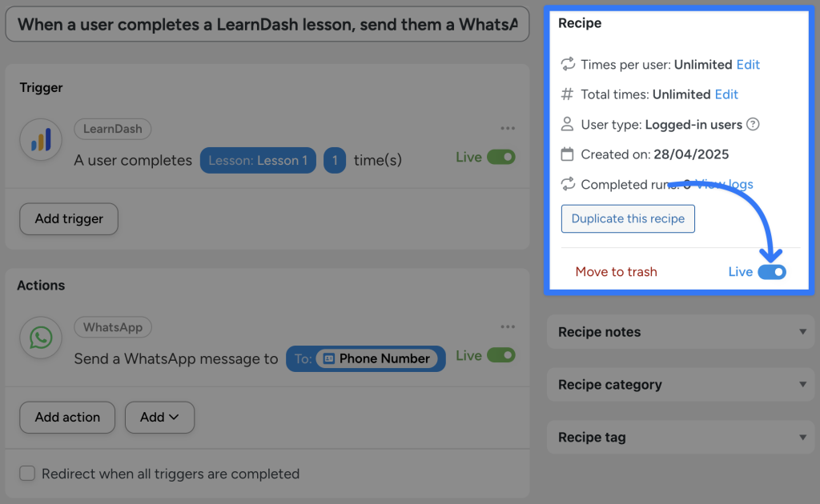820x504 pixels.
Task: Click Duplicate this recipe
Action: tap(628, 218)
